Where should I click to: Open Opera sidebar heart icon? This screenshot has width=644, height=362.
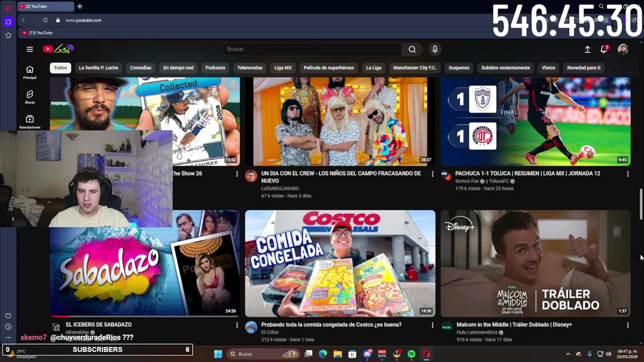tap(8, 316)
